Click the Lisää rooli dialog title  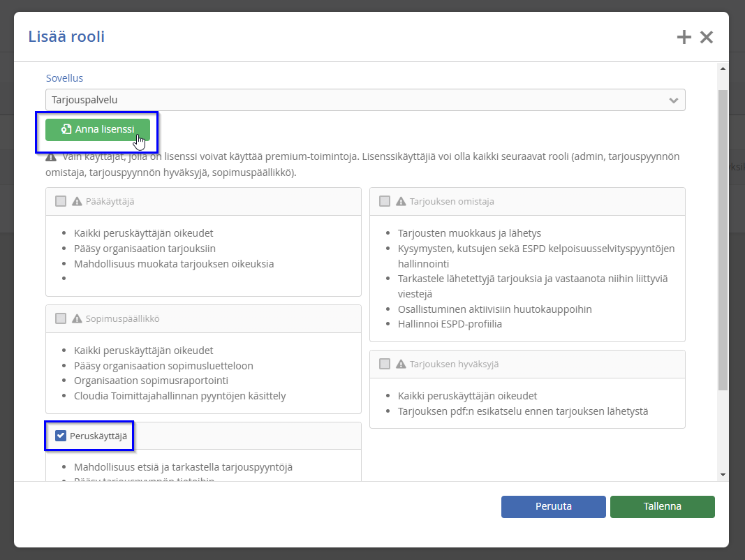[66, 36]
